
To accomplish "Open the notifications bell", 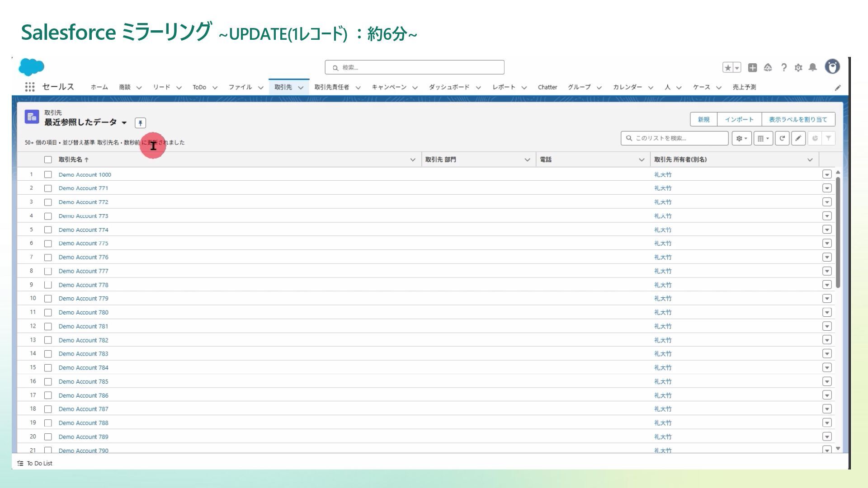I will pos(813,67).
